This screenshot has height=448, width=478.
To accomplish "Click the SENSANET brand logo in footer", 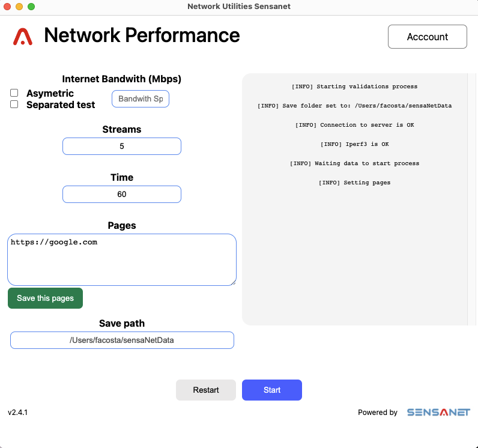I will [438, 413].
